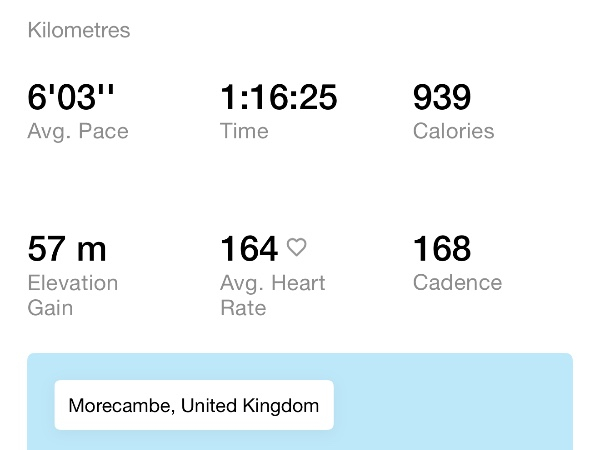Select the 164 heart rate value
The width and height of the screenshot is (600, 450).
249,248
